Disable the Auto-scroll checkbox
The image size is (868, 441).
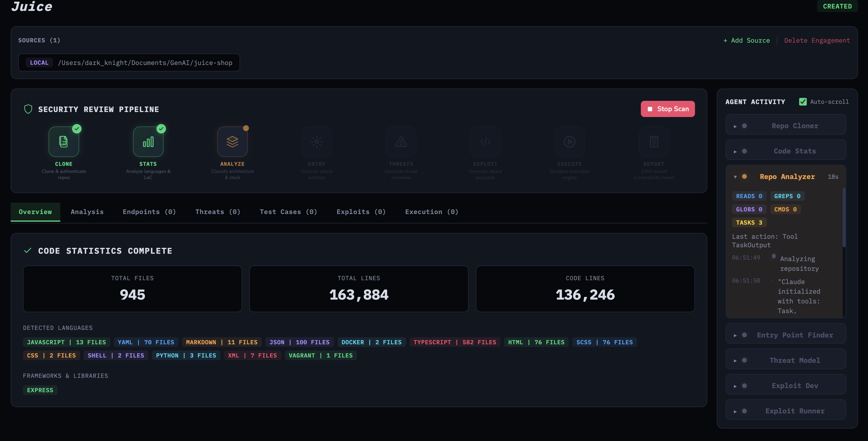pyautogui.click(x=803, y=102)
